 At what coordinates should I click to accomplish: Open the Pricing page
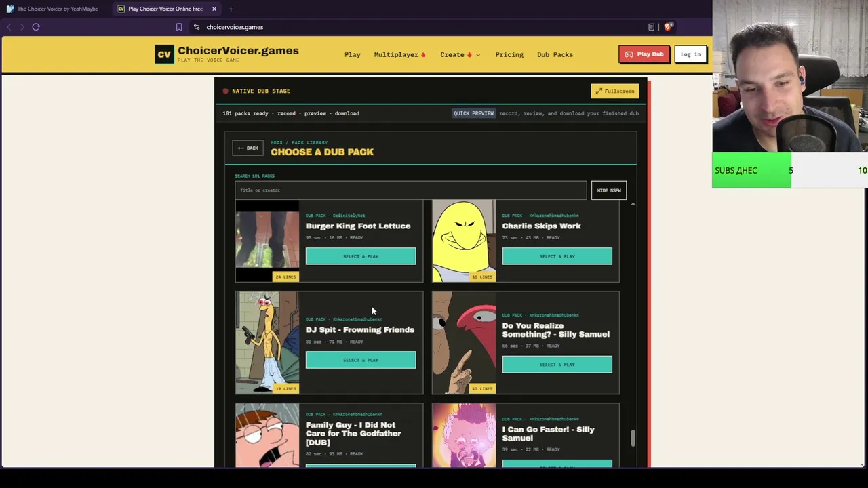pos(509,54)
